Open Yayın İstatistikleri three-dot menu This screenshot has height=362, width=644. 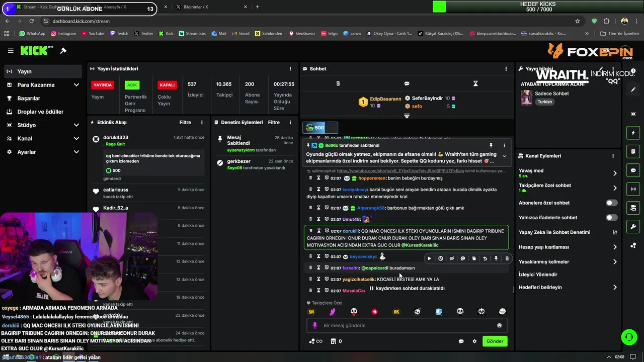point(290,68)
